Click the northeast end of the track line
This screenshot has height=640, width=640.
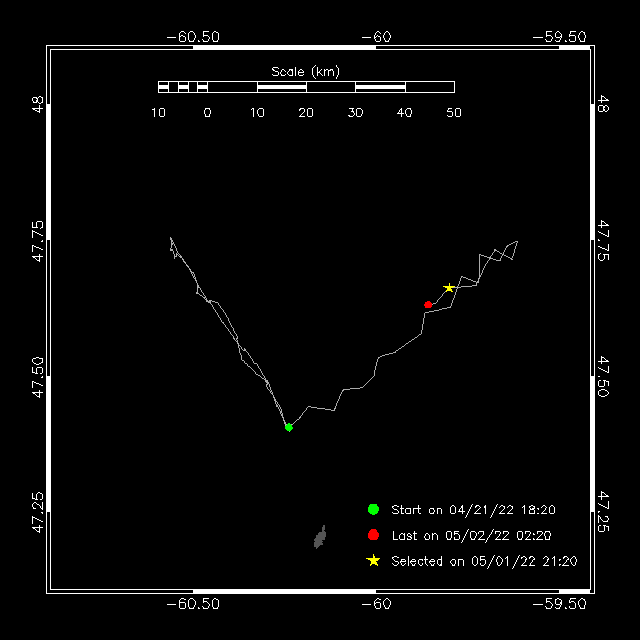point(517,241)
